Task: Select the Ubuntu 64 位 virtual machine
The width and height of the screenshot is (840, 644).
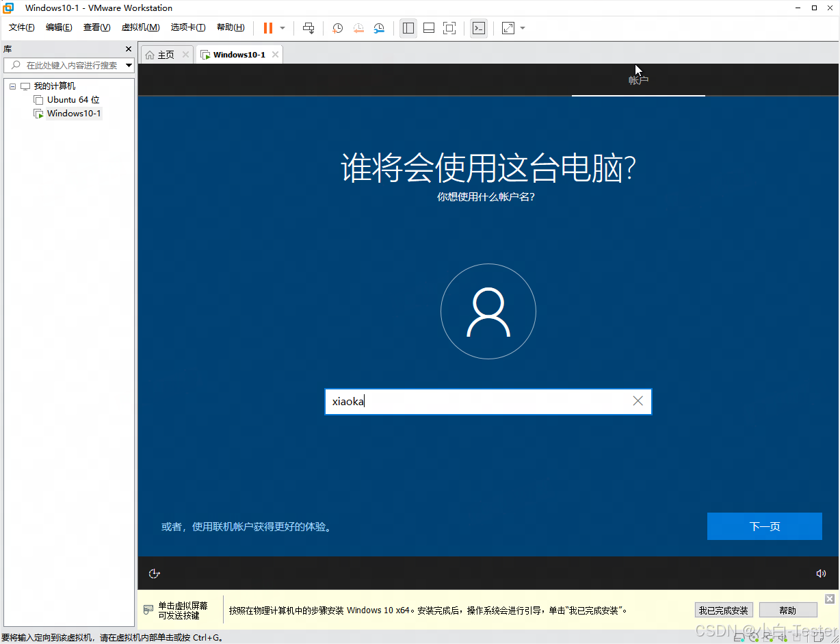Action: coord(73,100)
